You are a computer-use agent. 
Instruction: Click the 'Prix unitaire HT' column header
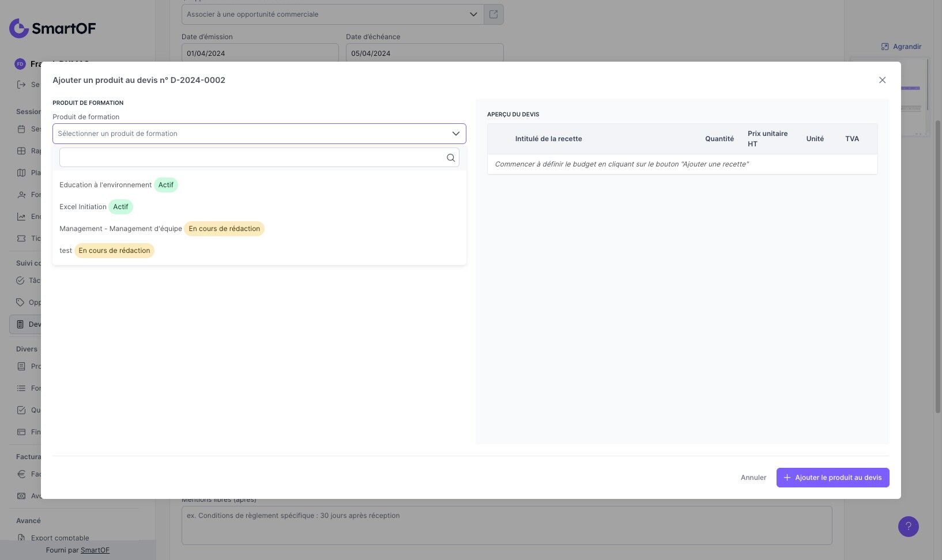coord(767,139)
